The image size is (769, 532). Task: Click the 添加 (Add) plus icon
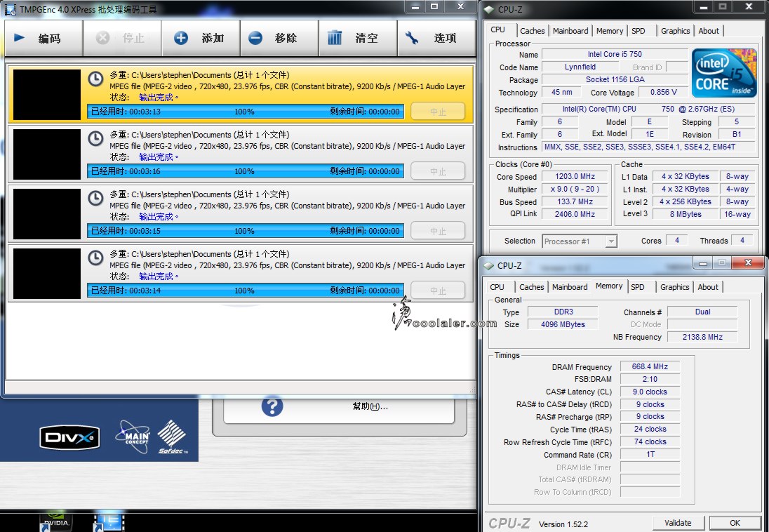pos(181,38)
